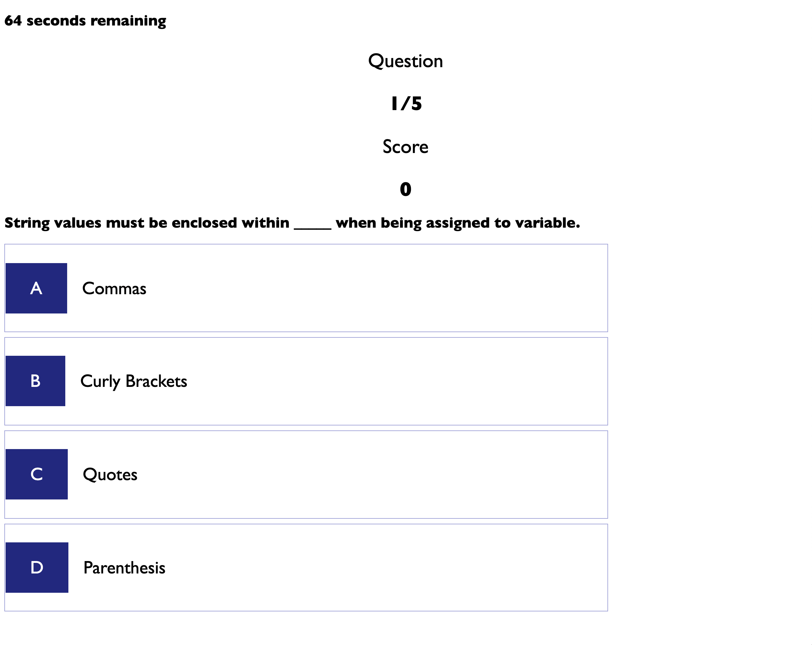The height and width of the screenshot is (645, 812).
Task: Click the seconds remaining timer text
Action: 85,21
